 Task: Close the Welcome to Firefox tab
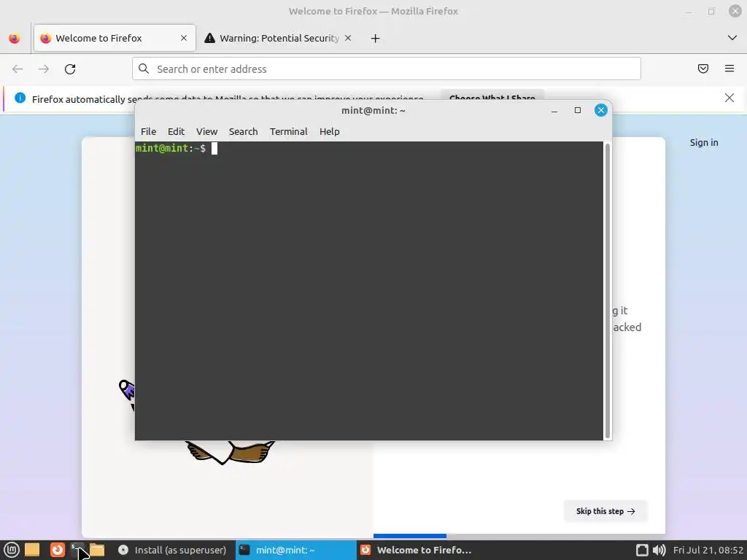tap(183, 38)
